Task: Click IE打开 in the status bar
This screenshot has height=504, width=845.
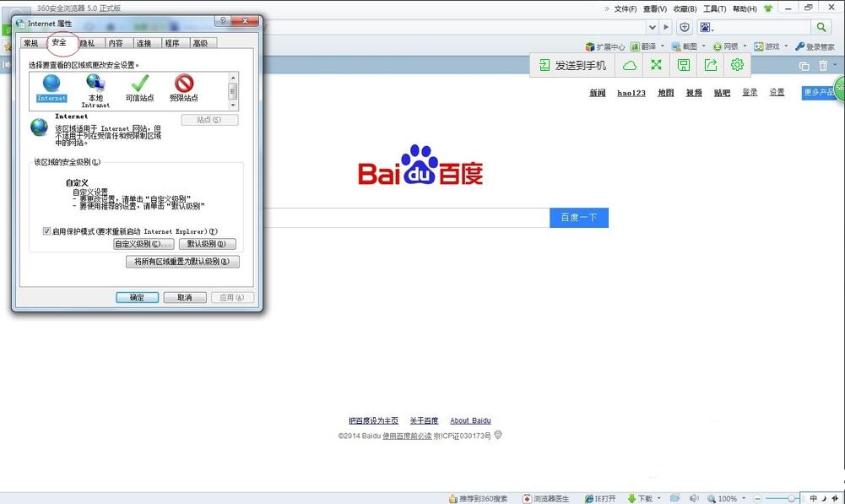Action: 600,499
